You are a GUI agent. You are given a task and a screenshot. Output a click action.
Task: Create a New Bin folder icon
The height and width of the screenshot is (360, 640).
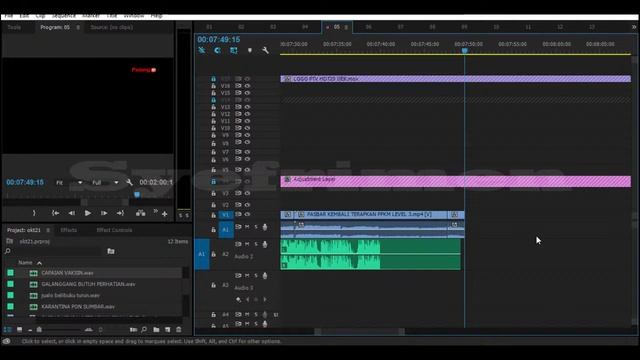pyautogui.click(x=156, y=329)
